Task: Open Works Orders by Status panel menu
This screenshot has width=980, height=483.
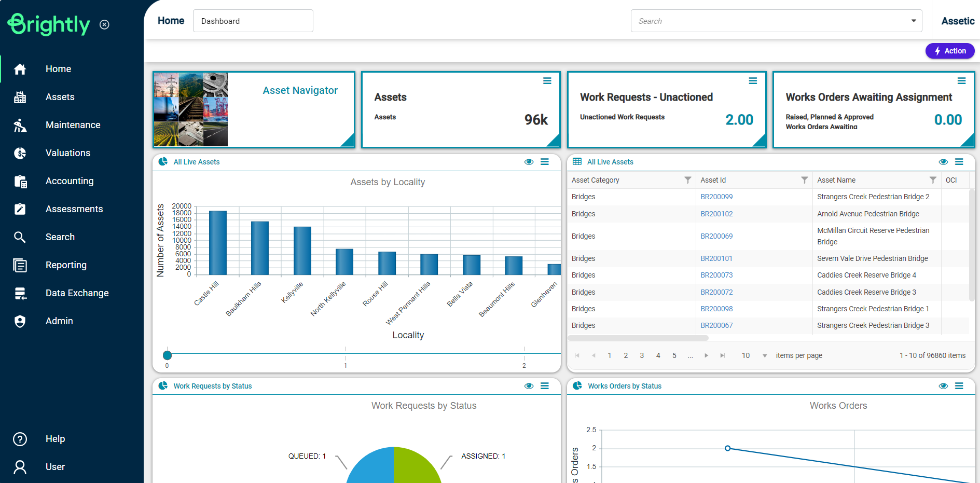Action: pos(959,386)
